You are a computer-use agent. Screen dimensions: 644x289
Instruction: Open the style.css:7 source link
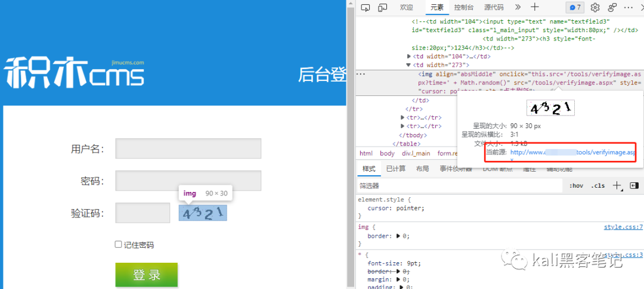click(x=623, y=227)
